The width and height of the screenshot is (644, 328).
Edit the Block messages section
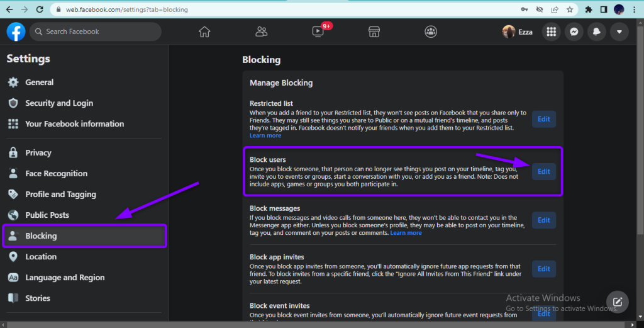(x=544, y=220)
